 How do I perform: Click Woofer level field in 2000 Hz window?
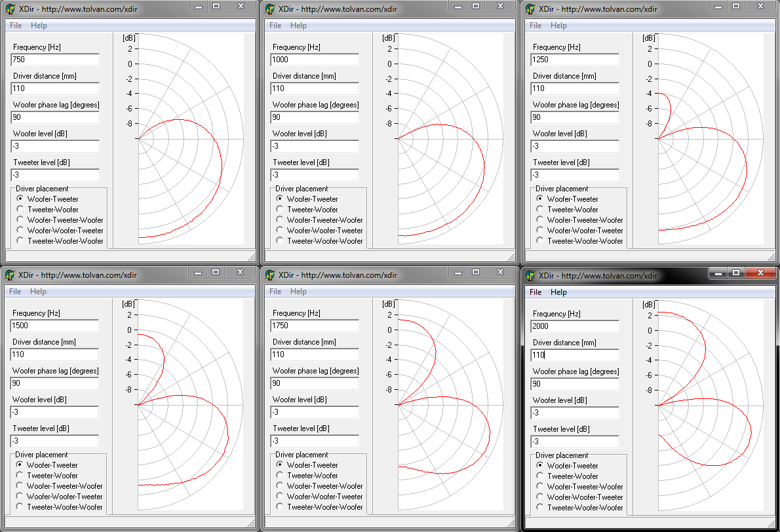coord(575,413)
